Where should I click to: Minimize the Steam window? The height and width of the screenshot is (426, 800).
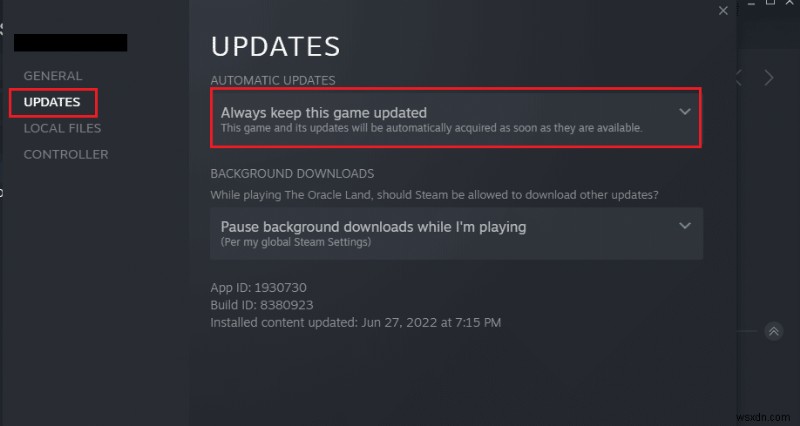pos(752,2)
